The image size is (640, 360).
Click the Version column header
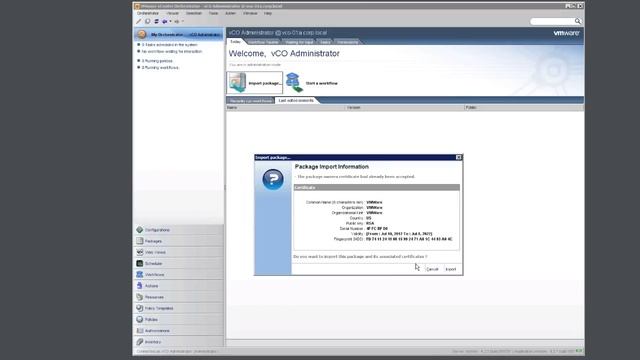405,108
